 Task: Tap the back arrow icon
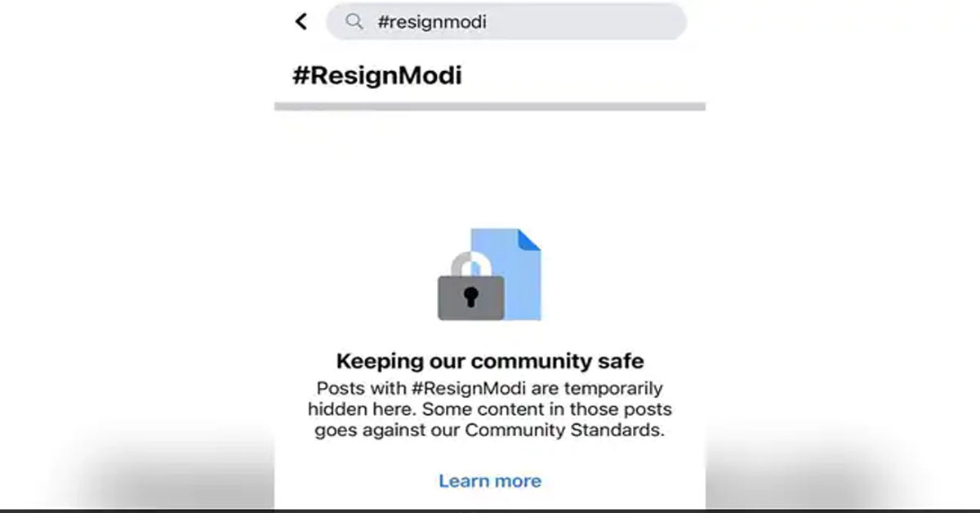(301, 22)
